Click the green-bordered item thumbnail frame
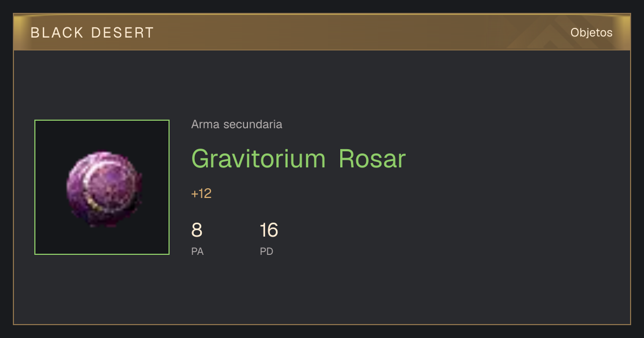The height and width of the screenshot is (338, 644). point(102,187)
